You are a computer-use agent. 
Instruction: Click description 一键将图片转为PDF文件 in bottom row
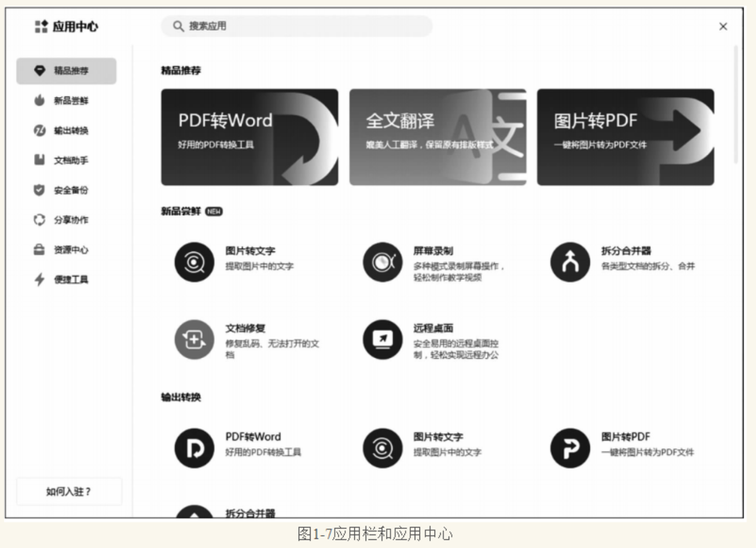pos(648,452)
